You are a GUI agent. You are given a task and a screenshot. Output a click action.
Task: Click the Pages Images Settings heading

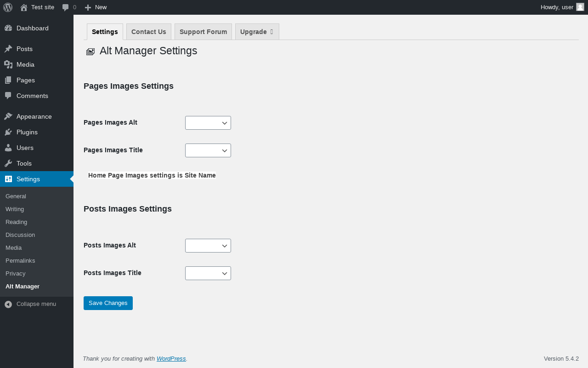tap(129, 86)
